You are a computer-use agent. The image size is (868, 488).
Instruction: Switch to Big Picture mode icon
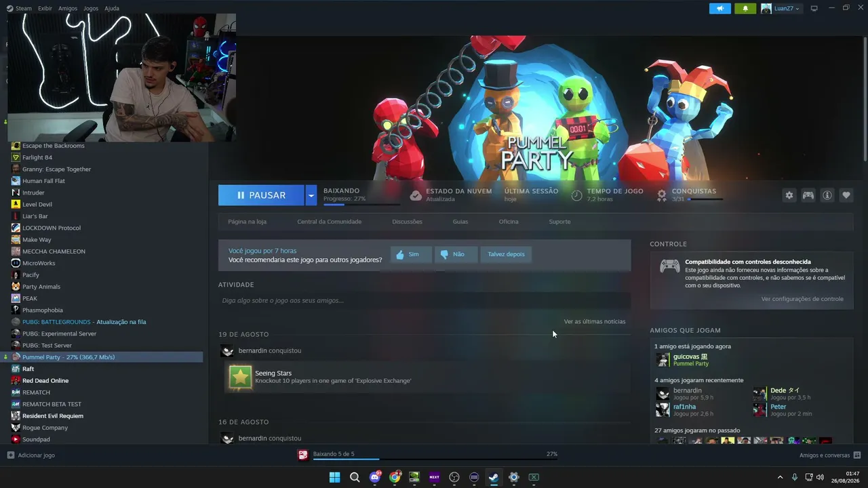click(814, 8)
